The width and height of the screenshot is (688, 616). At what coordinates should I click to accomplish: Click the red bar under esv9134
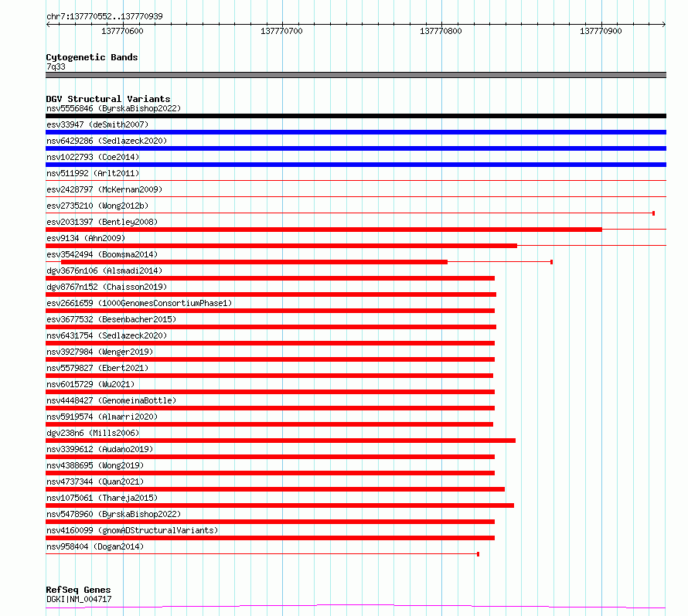281,246
